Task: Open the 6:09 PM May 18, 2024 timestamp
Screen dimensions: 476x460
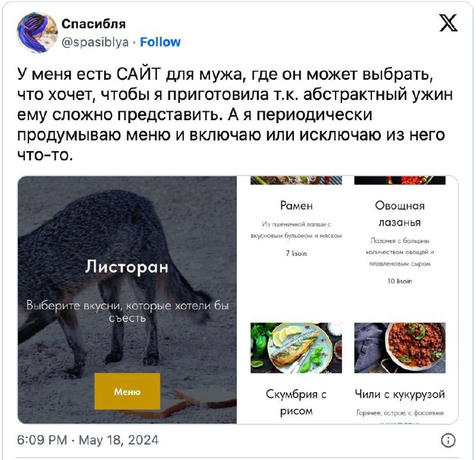Action: click(87, 440)
